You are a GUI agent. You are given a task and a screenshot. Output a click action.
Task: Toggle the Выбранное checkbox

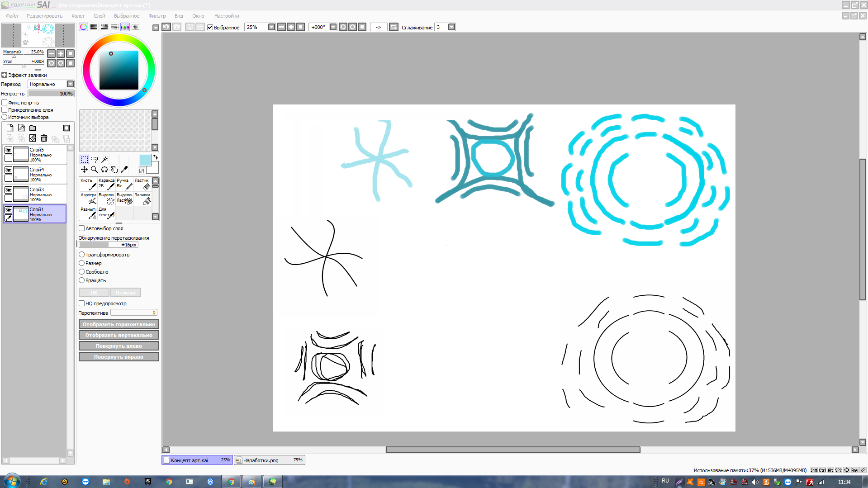pyautogui.click(x=210, y=28)
